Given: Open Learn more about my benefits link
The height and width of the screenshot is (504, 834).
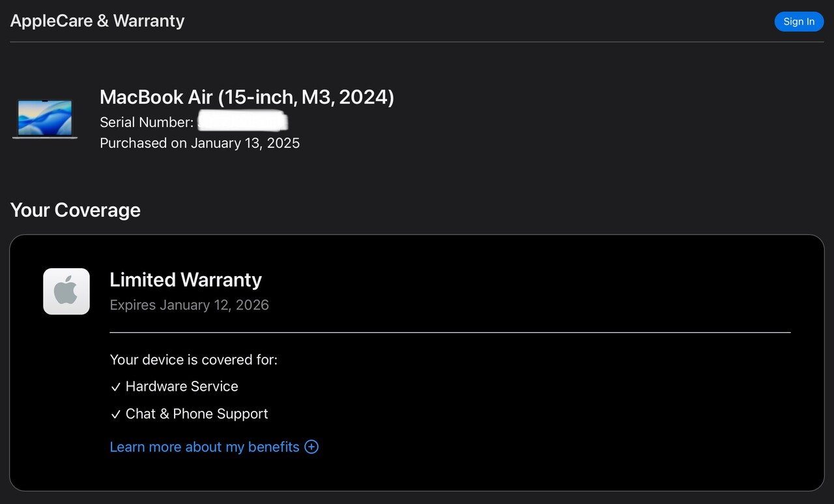Looking at the screenshot, I should pyautogui.click(x=204, y=447).
